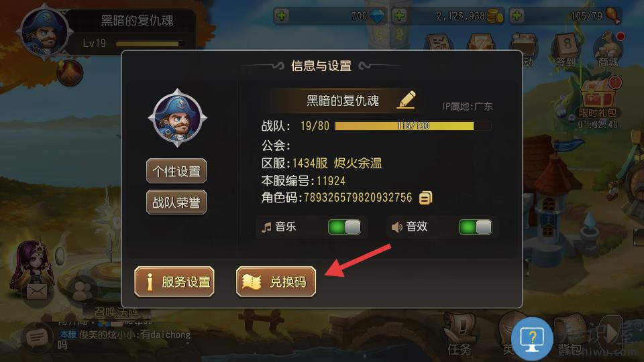Open 个性设置 personalization settings
Viewport: 644px width, 362px height.
[176, 171]
